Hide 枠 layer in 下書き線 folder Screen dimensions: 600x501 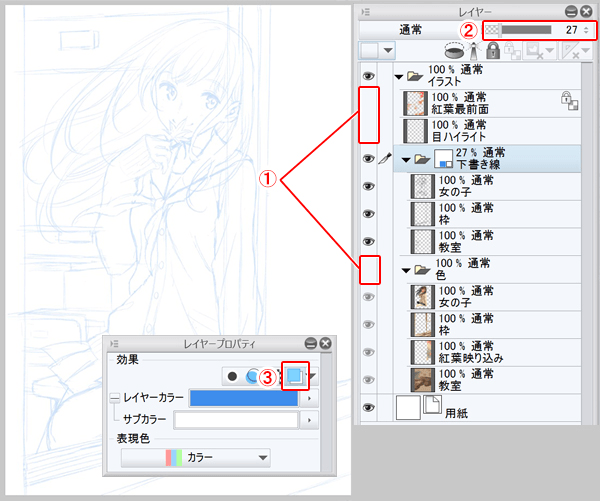pyautogui.click(x=368, y=214)
